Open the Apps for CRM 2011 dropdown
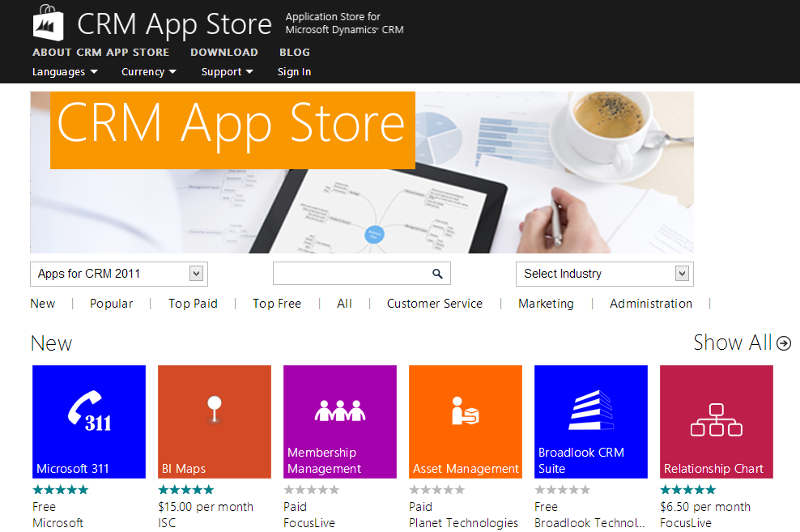This screenshot has height=532, width=800. click(x=119, y=274)
